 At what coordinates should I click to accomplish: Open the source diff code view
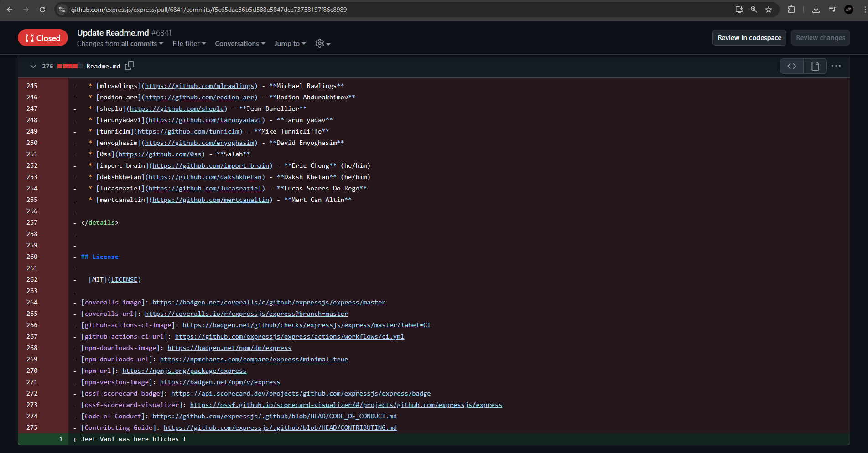[x=792, y=66]
